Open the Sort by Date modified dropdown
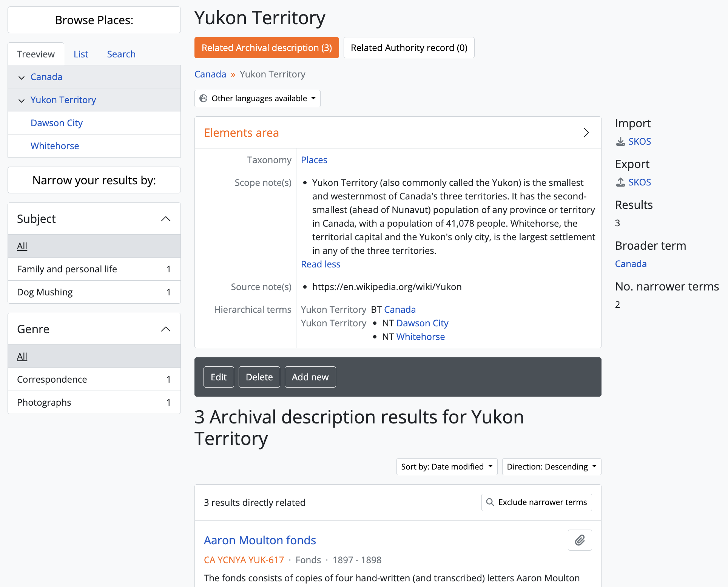This screenshot has height=587, width=728. point(447,467)
